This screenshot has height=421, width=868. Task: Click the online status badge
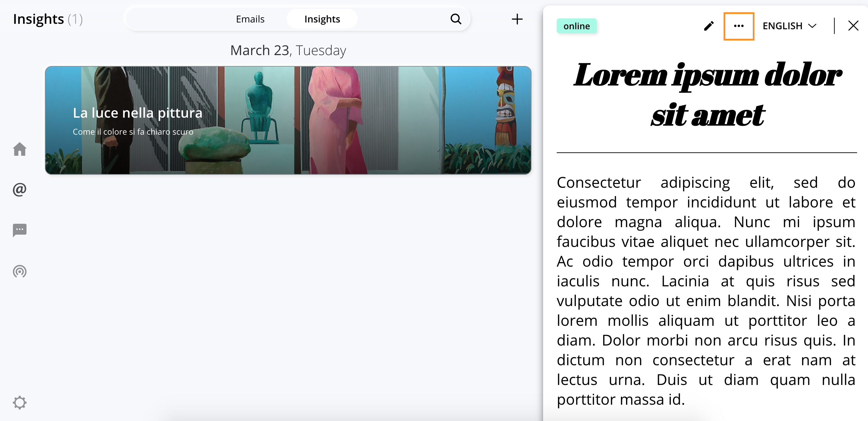click(576, 26)
